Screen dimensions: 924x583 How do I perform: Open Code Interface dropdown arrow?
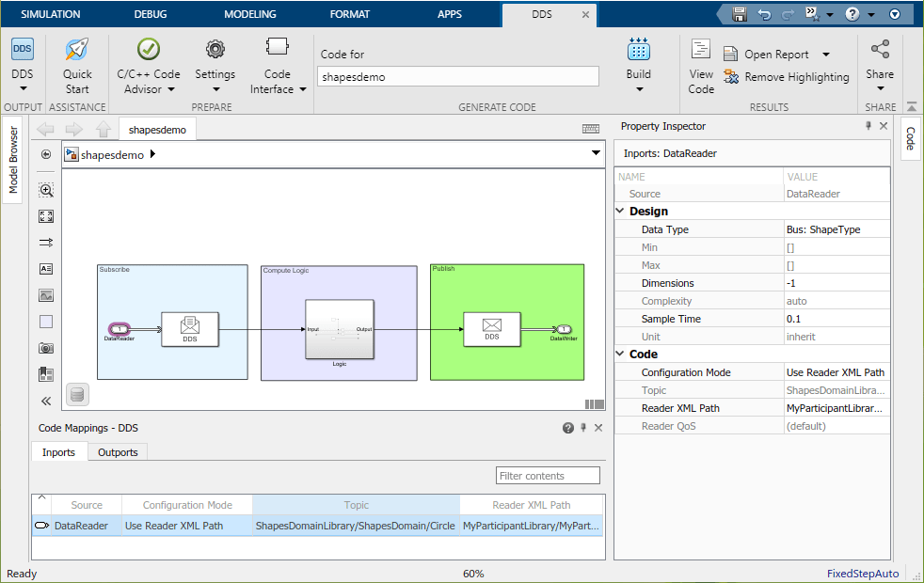[303, 89]
